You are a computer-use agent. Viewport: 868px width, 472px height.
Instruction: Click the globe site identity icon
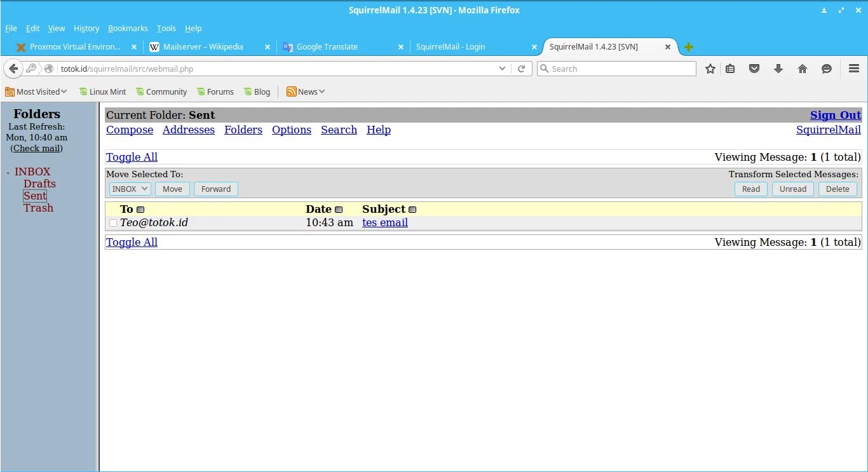(x=49, y=69)
